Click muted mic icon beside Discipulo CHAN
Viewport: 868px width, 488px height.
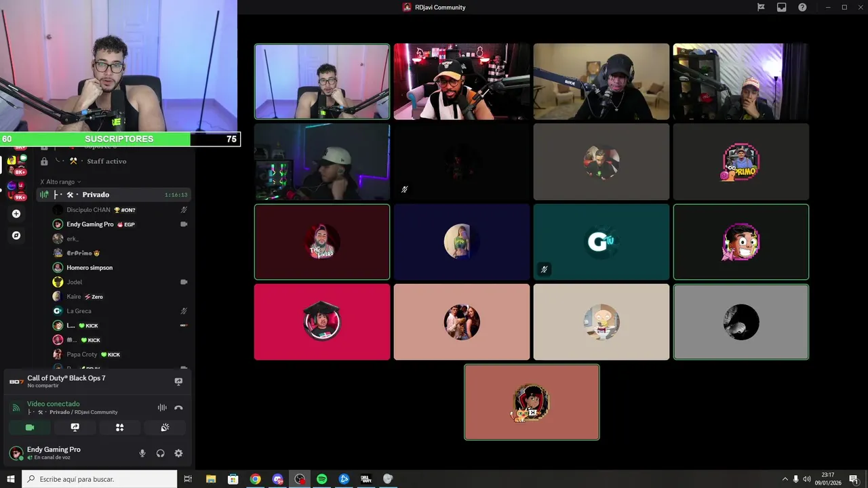(x=184, y=210)
